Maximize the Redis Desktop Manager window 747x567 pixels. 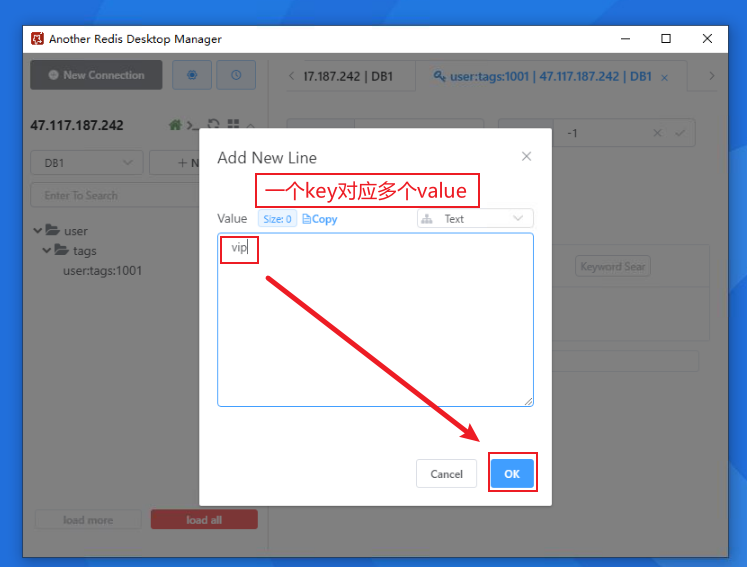coord(666,39)
